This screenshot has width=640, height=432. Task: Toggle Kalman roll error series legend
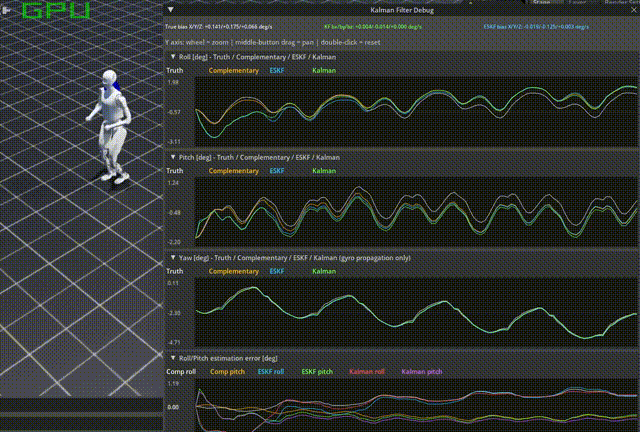367,372
